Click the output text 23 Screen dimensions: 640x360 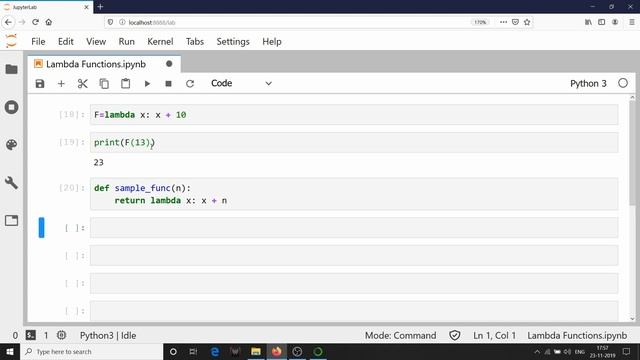(98, 162)
